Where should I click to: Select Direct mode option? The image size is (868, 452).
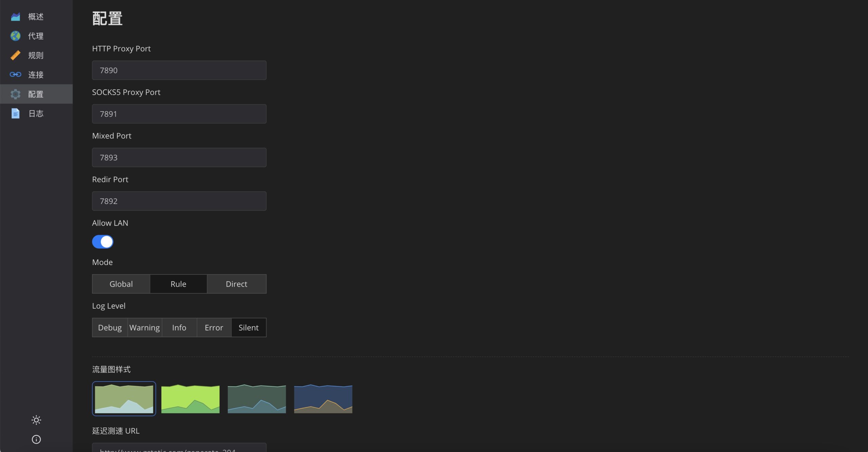tap(236, 284)
